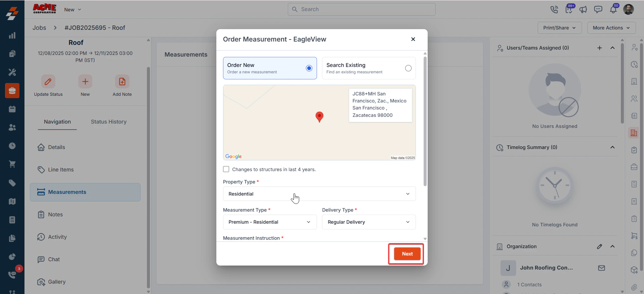Image resolution: width=644 pixels, height=294 pixels.
Task: Collapse the Users/Teams Assigned section
Action: [612, 48]
